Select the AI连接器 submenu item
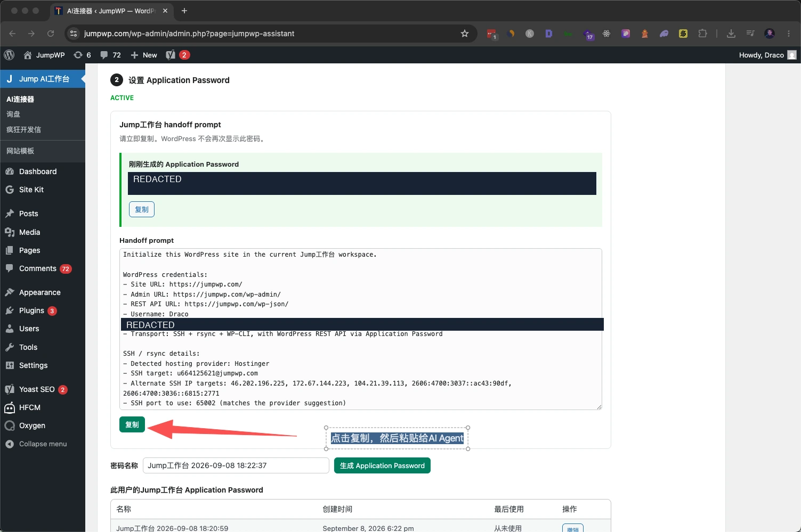 coord(20,99)
